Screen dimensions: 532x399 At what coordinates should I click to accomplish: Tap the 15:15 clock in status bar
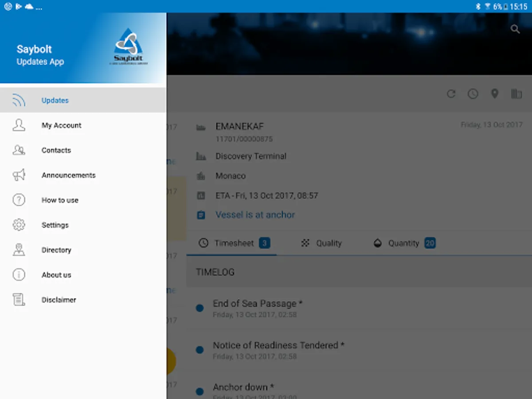point(519,6)
